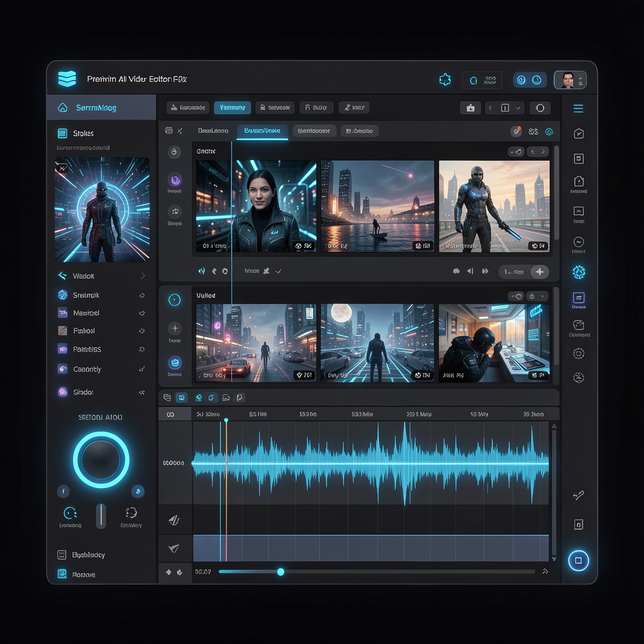Toggle the switch in Gnutre panel header
The image size is (644, 644).
pos(516,152)
